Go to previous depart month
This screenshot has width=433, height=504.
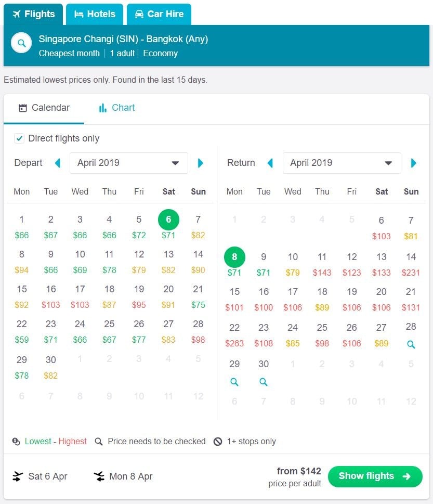[x=58, y=163]
